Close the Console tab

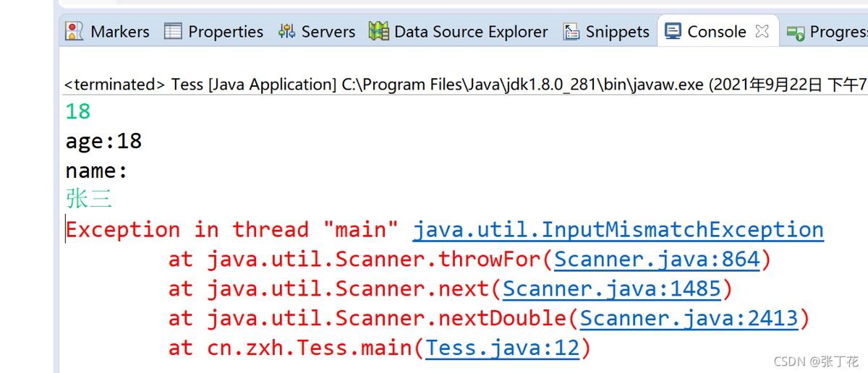762,31
